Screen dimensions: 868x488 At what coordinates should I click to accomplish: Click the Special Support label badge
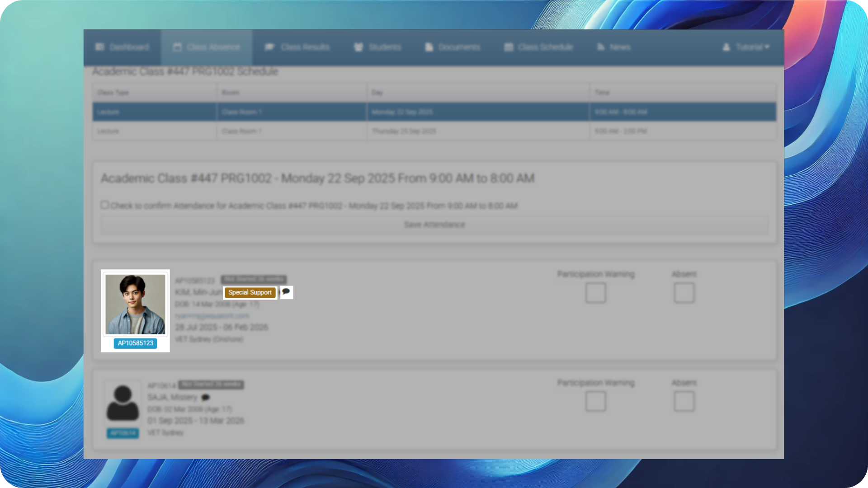[250, 292]
